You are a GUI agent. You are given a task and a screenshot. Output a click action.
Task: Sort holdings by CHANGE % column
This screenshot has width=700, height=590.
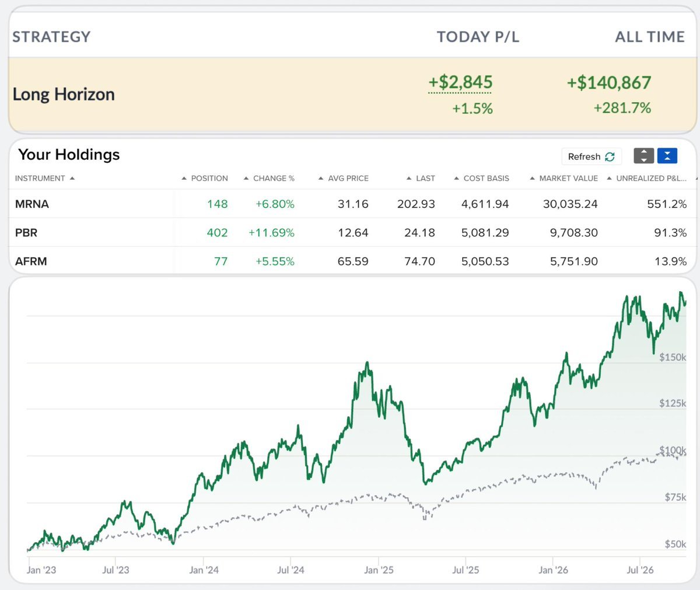(269, 178)
